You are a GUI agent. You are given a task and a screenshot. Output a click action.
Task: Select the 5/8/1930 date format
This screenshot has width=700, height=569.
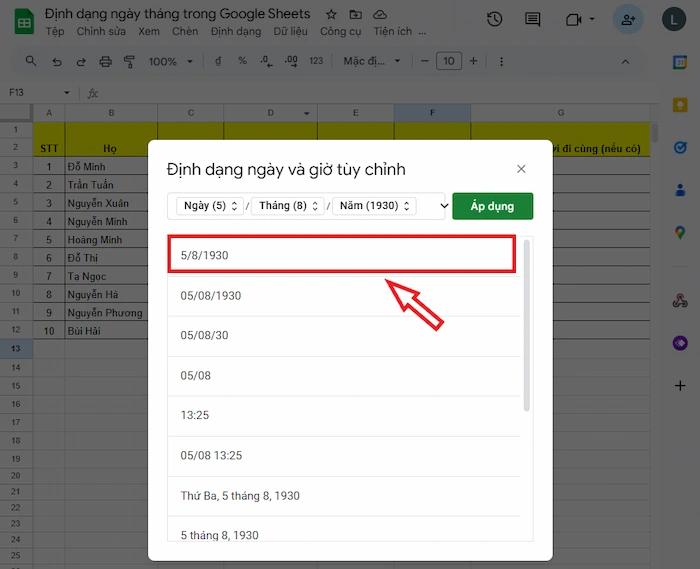coord(341,256)
